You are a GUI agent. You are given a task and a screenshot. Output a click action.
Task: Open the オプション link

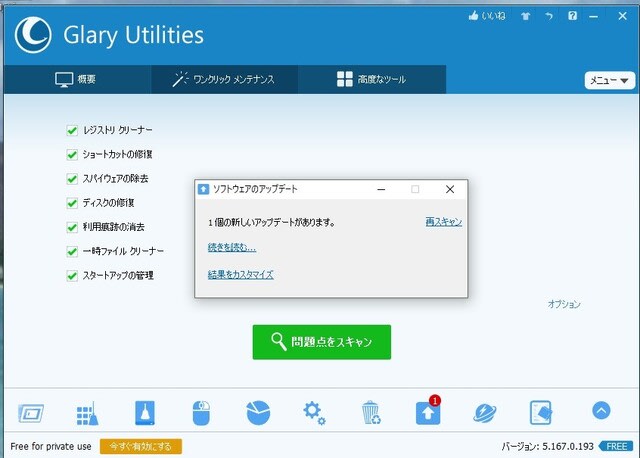564,304
